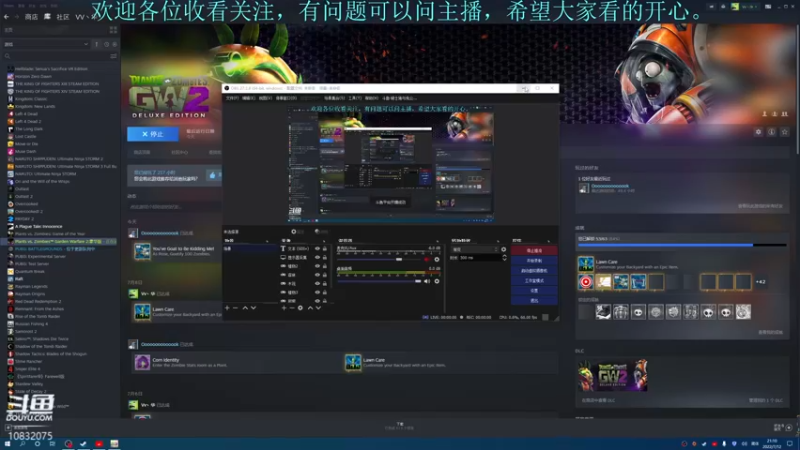Select Kingdom: New Lands in the library
This screenshot has width=800, height=450.
point(35,106)
